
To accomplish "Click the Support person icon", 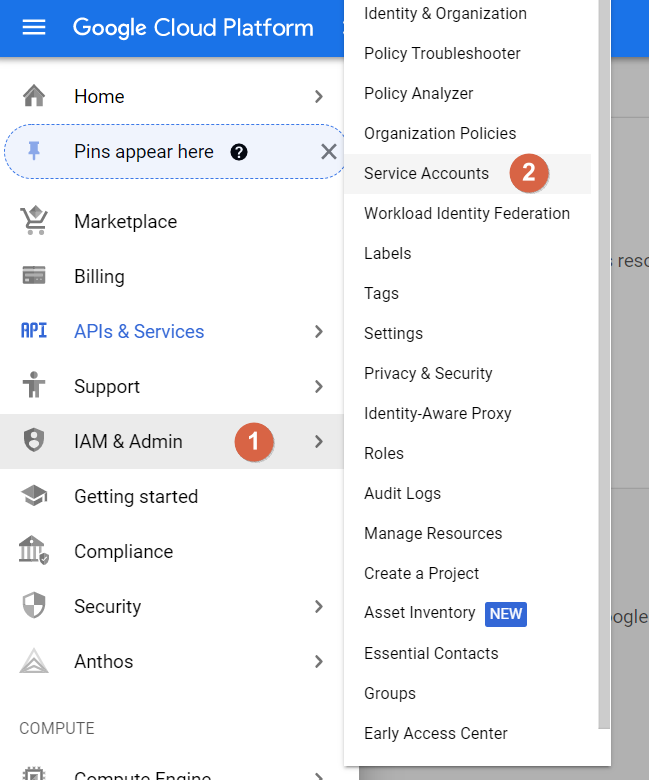I will coord(34,386).
